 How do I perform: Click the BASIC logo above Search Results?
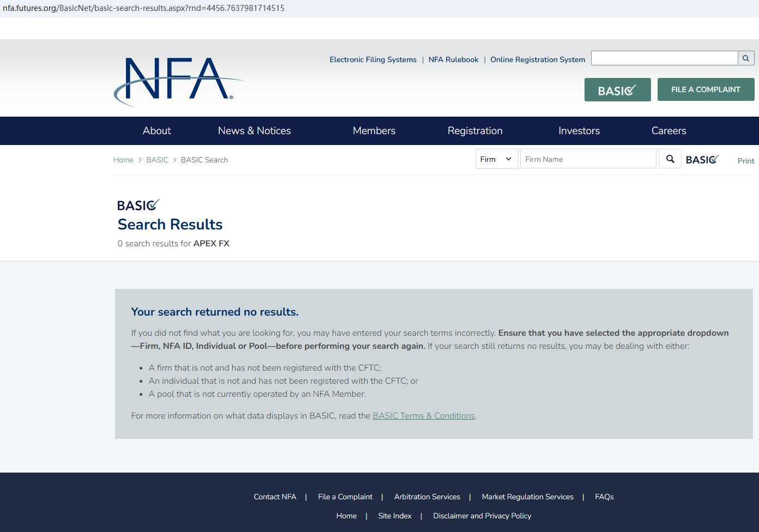pos(138,205)
